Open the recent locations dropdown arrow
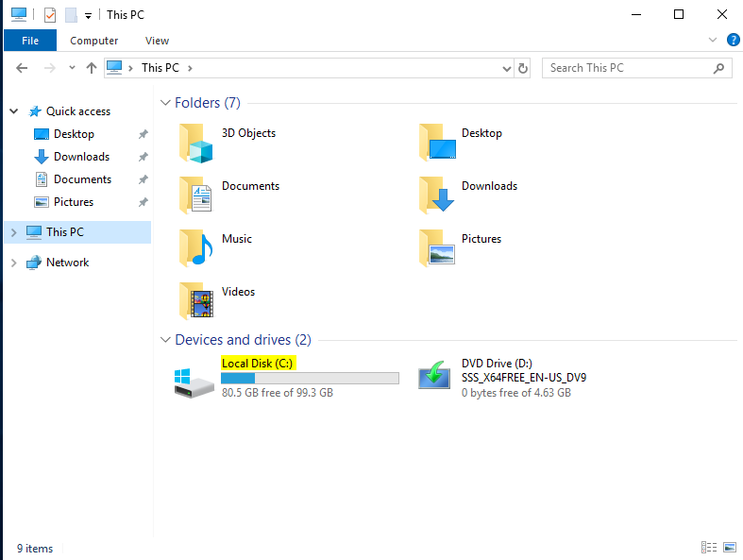 (72, 68)
